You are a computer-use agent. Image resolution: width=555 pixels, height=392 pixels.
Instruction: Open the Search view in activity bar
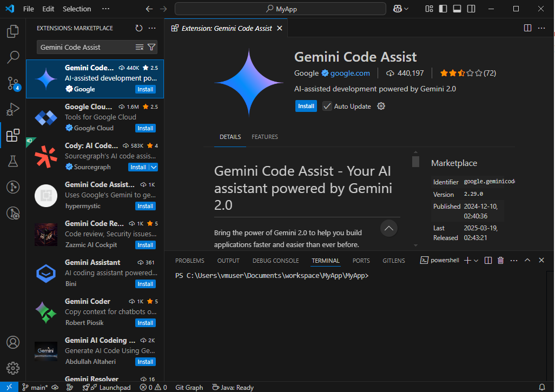coord(13,57)
